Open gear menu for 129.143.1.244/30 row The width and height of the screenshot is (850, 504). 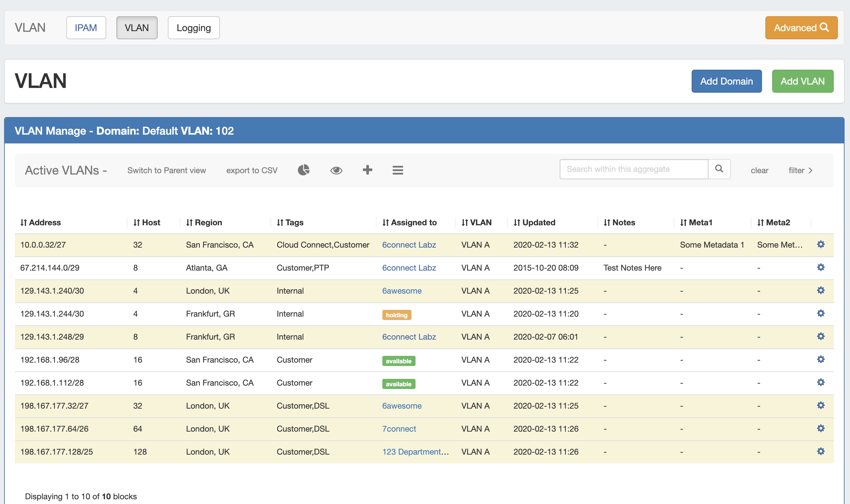tap(821, 314)
